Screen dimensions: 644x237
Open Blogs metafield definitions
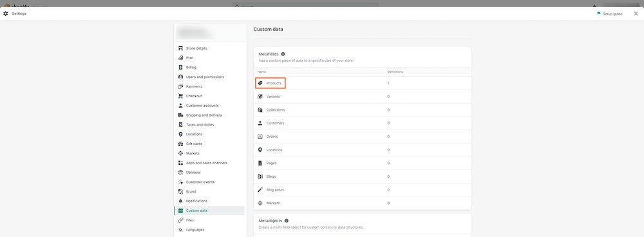click(x=362, y=176)
